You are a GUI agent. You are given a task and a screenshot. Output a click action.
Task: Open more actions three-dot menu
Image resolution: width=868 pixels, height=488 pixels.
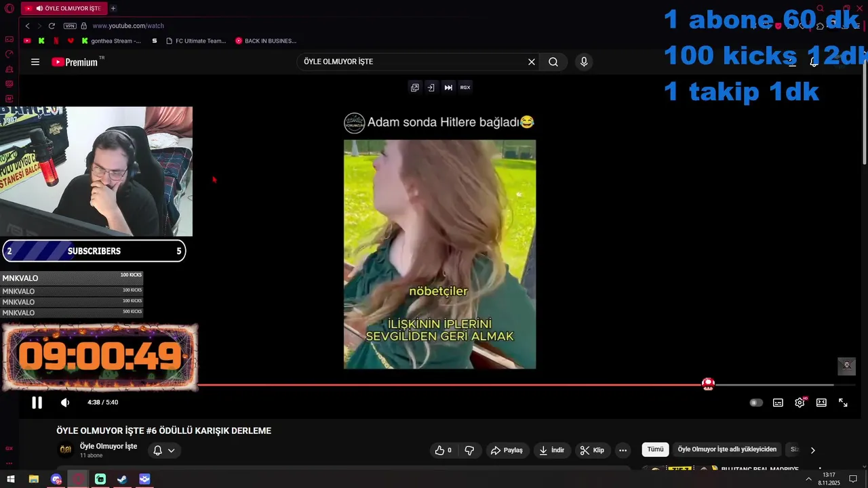click(623, 450)
